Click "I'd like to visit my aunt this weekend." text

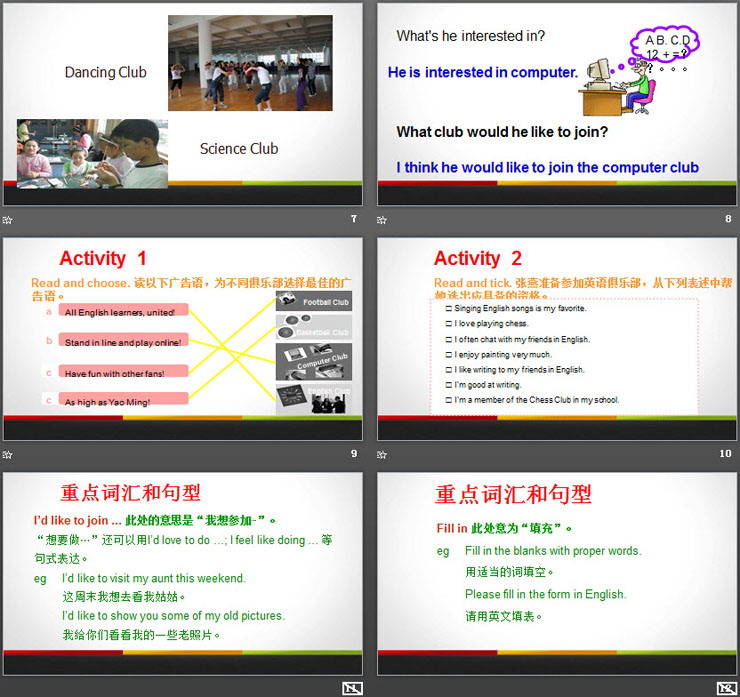(154, 578)
